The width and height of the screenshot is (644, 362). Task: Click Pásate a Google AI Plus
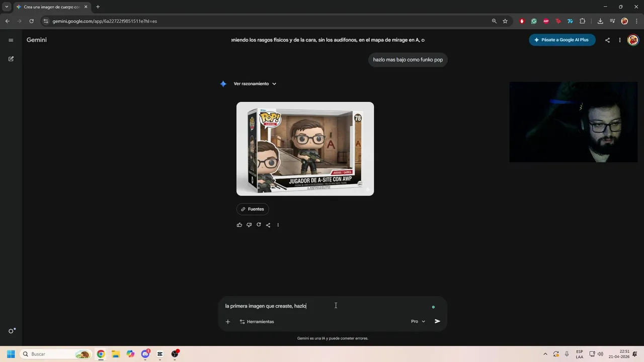tap(562, 40)
